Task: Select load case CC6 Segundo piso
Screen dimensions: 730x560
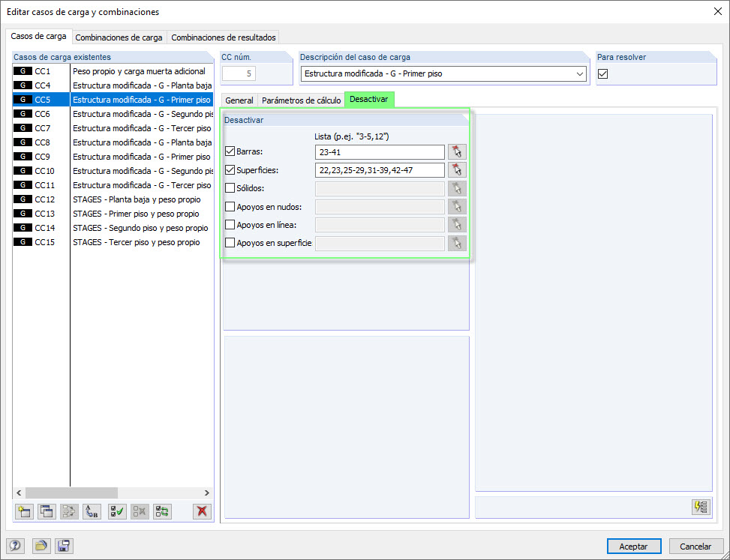Action: click(113, 114)
